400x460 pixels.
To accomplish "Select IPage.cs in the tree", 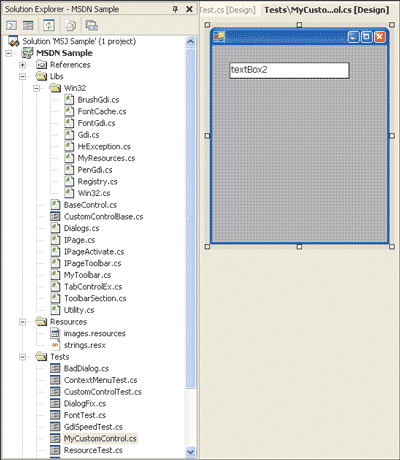I will click(x=79, y=240).
